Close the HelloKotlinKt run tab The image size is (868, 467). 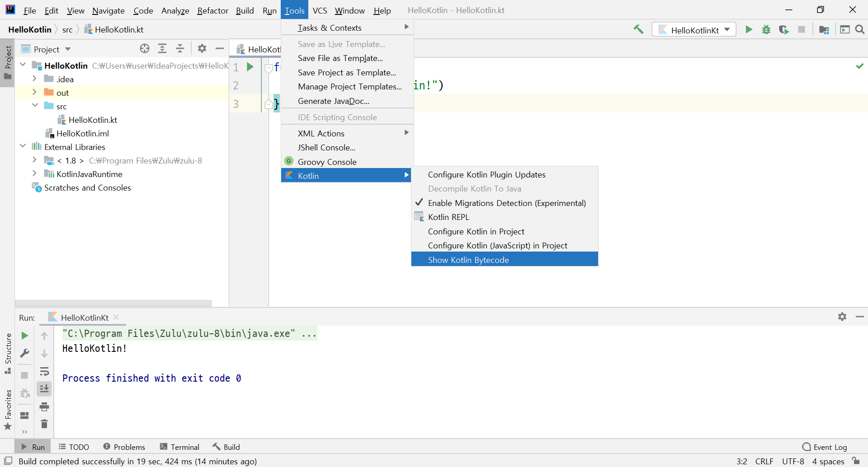click(x=117, y=317)
